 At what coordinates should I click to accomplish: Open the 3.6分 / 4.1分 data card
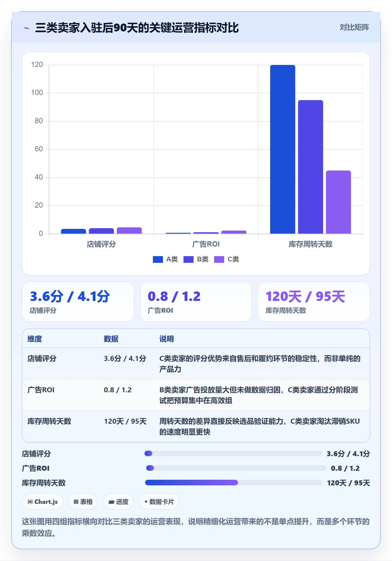(78, 302)
